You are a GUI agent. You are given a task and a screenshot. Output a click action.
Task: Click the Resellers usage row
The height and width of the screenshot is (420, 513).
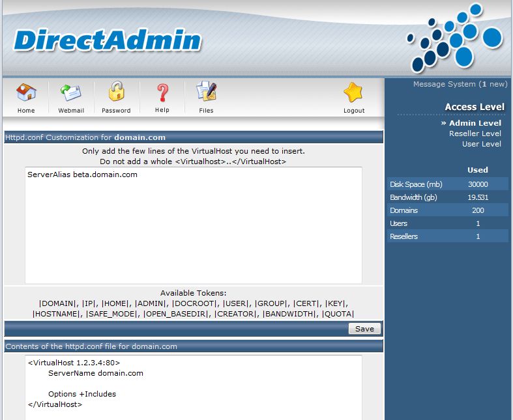(448, 236)
